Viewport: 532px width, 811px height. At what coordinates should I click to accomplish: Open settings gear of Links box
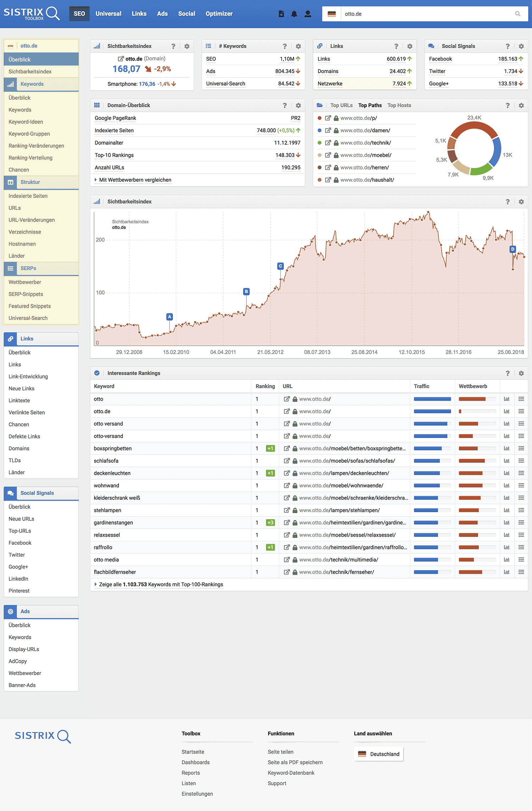(x=410, y=46)
